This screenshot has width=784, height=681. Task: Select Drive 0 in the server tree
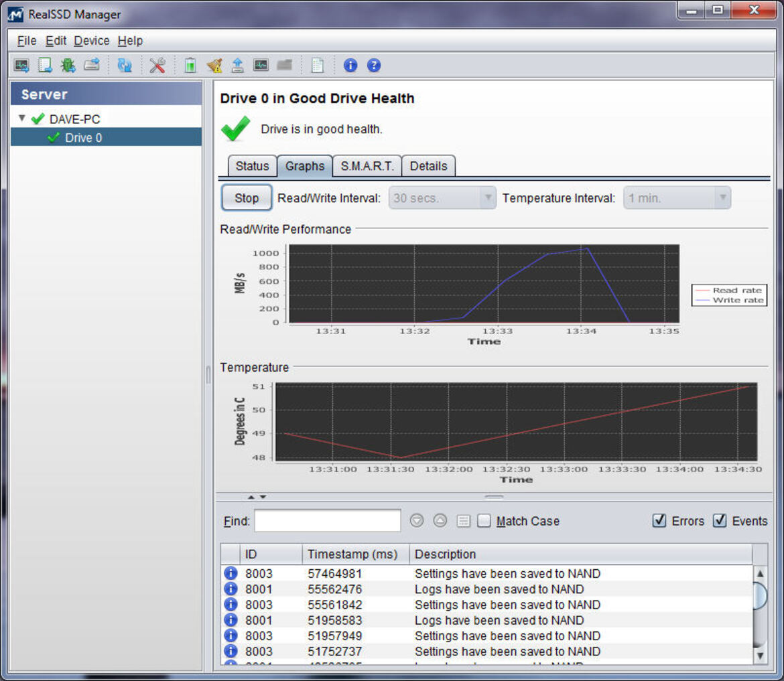[106, 137]
